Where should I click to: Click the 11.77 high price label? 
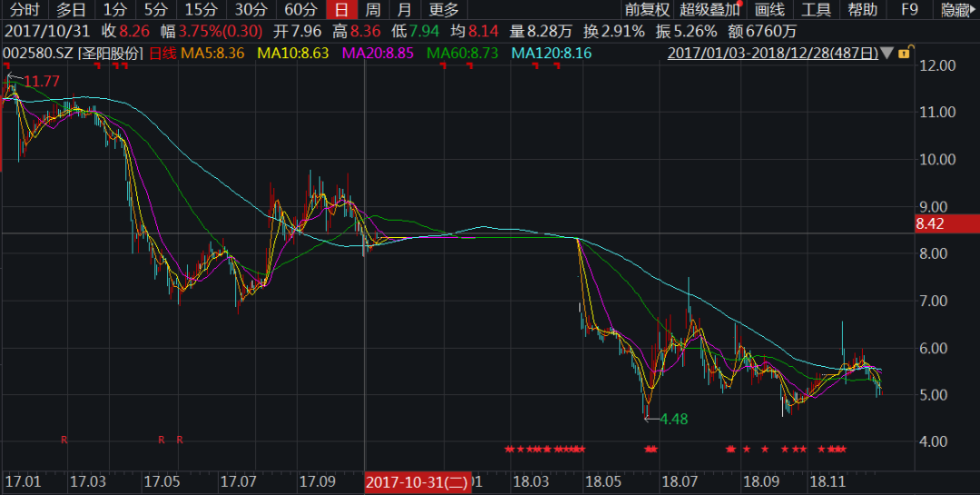[x=41, y=82]
